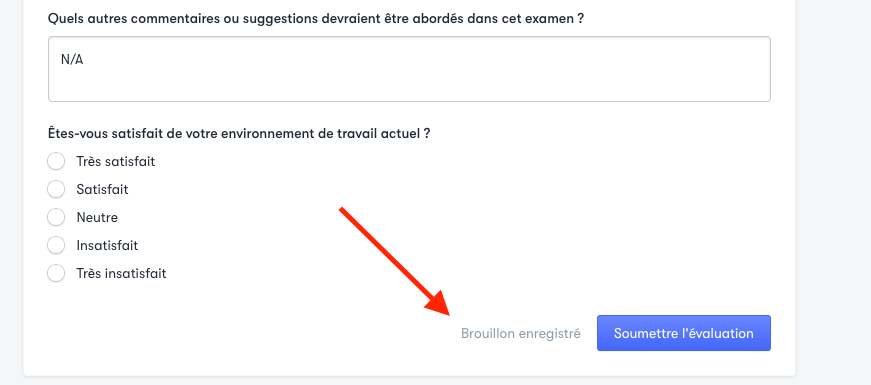Click the tail end of the red arrow
Image resolution: width=871 pixels, height=385 pixels.
point(342,209)
